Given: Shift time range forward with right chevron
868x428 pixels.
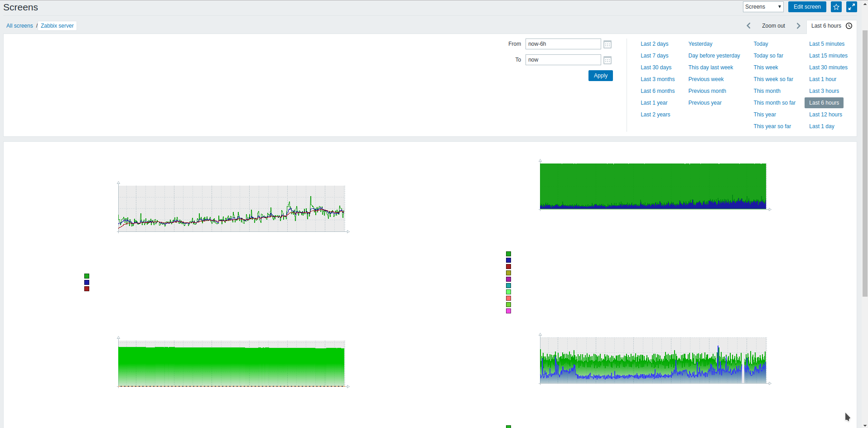Looking at the screenshot, I should point(798,26).
